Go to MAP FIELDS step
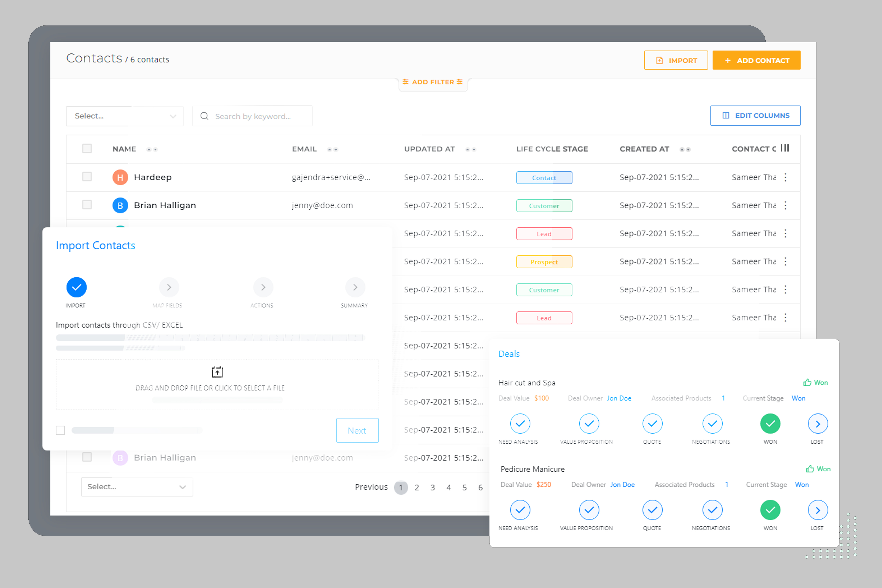This screenshot has height=588, width=882. [x=169, y=287]
